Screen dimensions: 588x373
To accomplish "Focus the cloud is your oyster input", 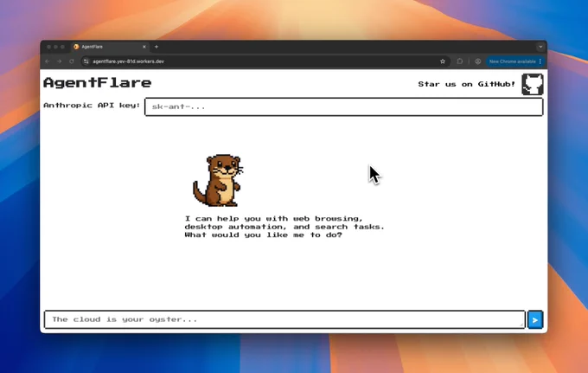I will tap(284, 319).
